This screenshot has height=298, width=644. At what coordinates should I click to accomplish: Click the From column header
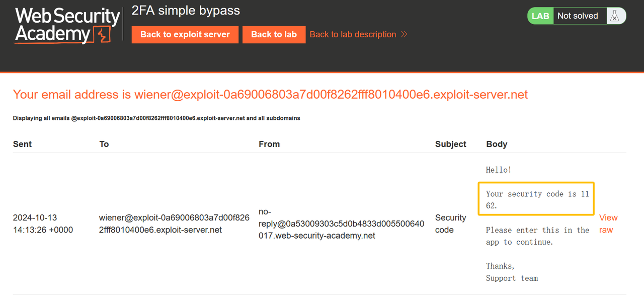[269, 144]
